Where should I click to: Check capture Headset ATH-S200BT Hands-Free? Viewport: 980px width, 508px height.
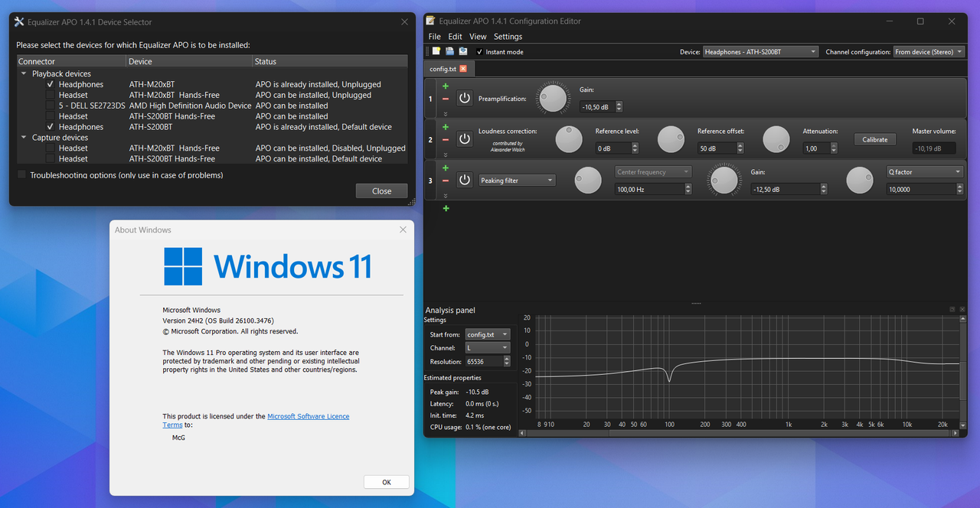pos(51,159)
